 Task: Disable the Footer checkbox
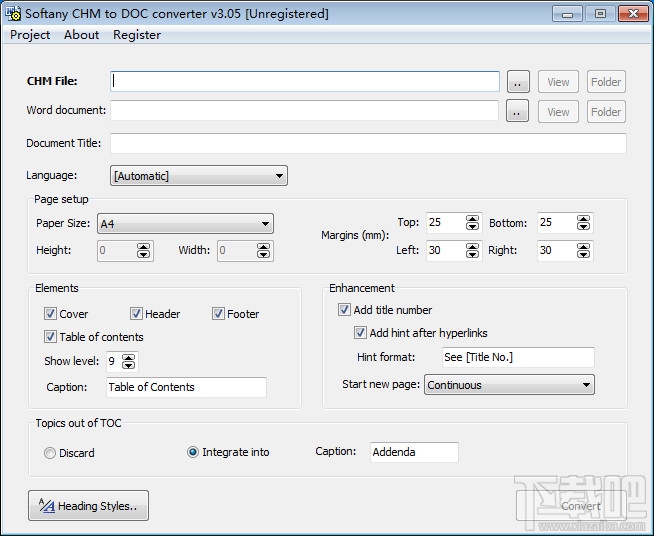click(x=218, y=314)
